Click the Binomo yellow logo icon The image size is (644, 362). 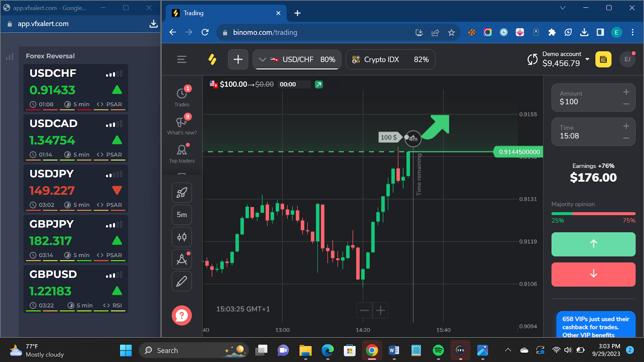click(x=212, y=60)
